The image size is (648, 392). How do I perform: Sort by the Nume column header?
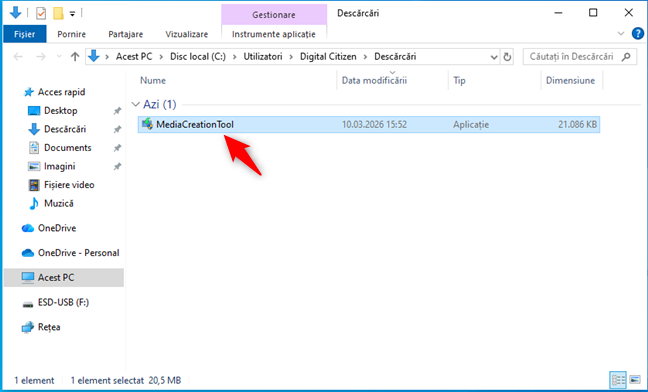pyautogui.click(x=153, y=81)
